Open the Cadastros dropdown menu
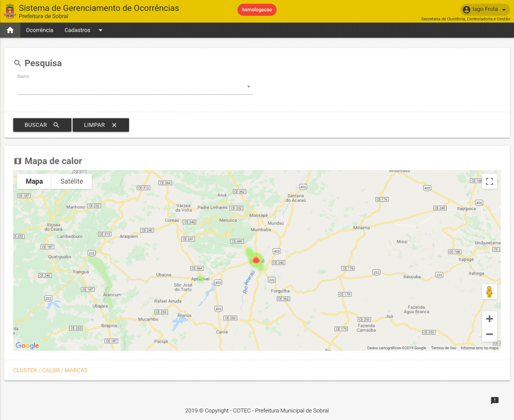This screenshot has width=514, height=420. point(83,30)
